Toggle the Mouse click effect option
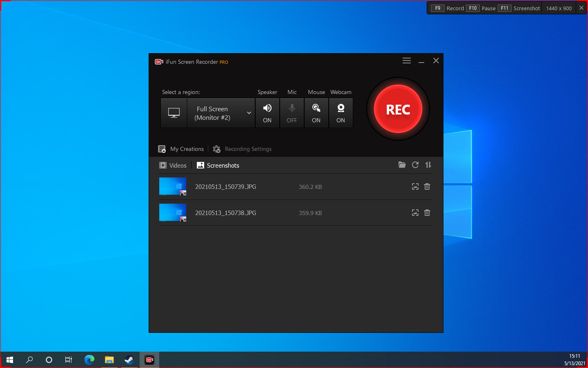The width and height of the screenshot is (588, 368). (x=316, y=113)
